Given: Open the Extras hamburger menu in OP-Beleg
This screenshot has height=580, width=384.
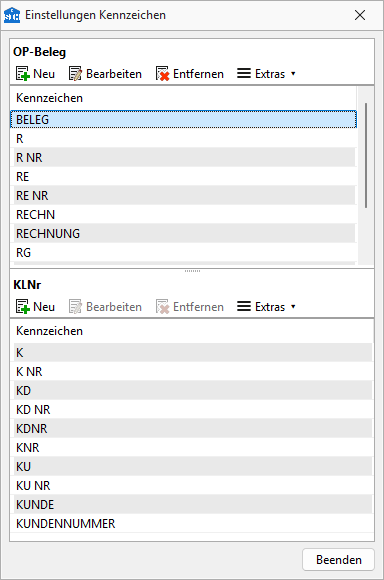Looking at the screenshot, I should coord(244,73).
